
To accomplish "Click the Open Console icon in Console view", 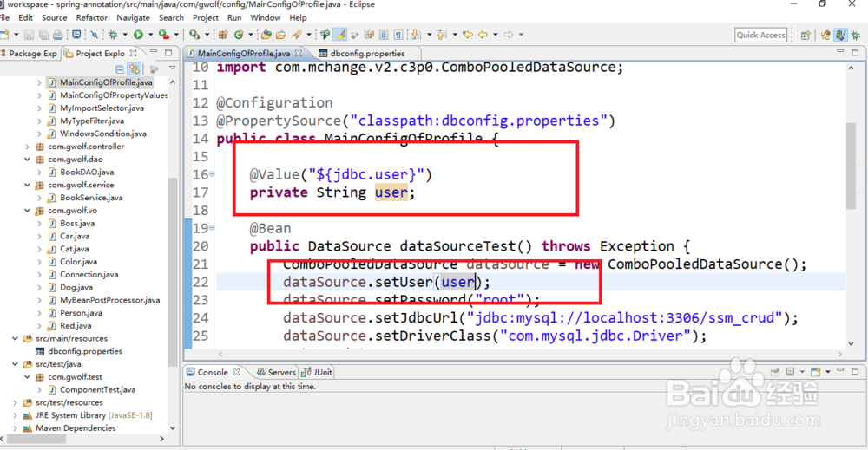I will 815,371.
